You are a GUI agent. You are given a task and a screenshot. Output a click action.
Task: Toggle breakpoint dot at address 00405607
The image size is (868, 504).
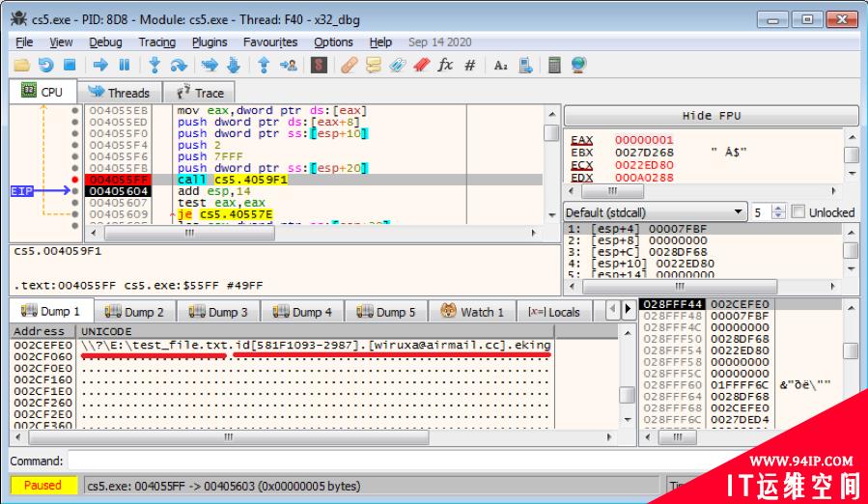click(x=74, y=203)
